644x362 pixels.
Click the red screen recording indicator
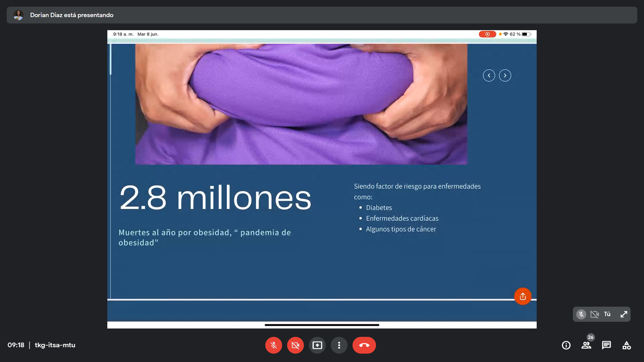(x=487, y=34)
